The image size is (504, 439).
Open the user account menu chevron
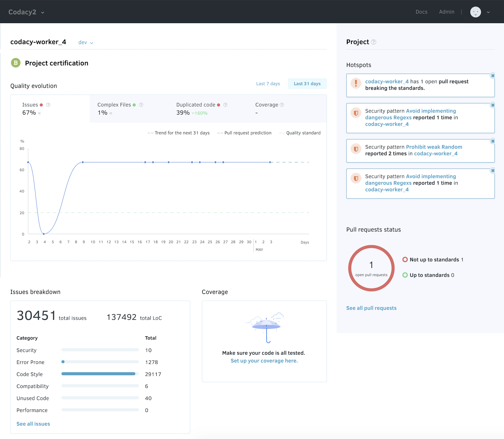click(x=488, y=13)
